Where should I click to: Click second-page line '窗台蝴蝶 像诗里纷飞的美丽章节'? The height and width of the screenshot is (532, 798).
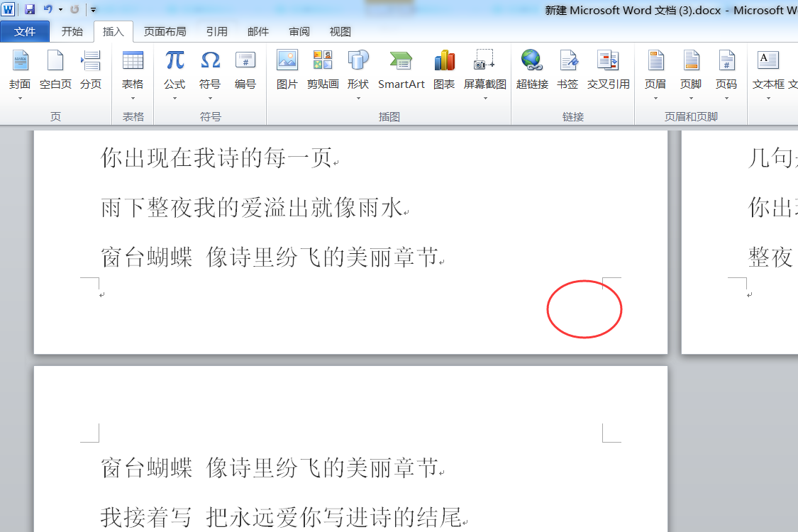click(270, 468)
